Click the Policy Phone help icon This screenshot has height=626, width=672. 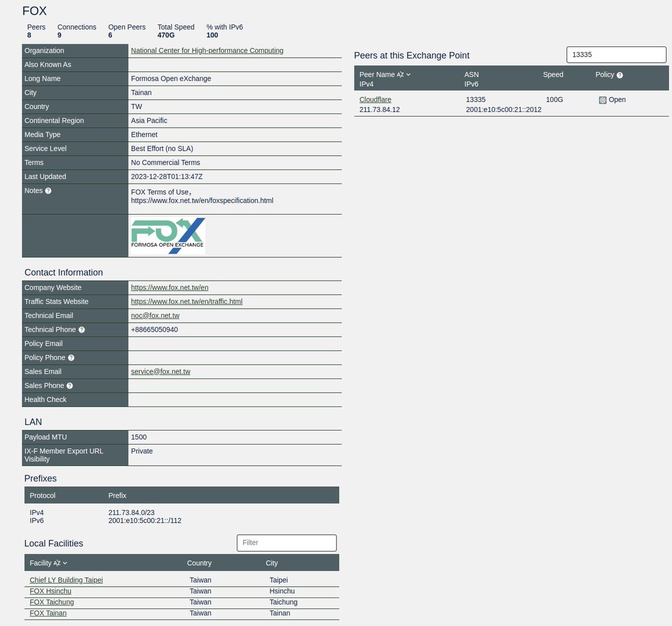[x=71, y=358]
